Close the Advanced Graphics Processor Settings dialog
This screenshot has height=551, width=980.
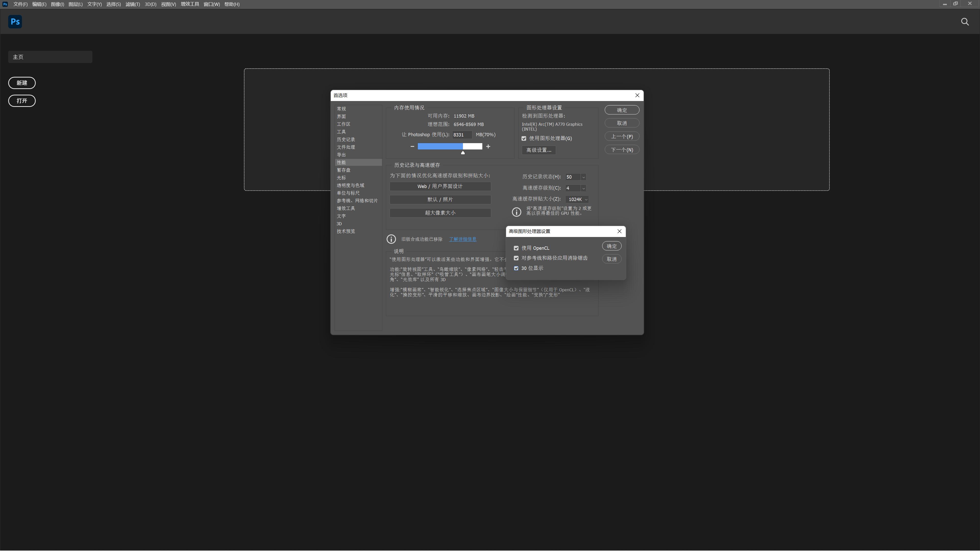point(619,231)
